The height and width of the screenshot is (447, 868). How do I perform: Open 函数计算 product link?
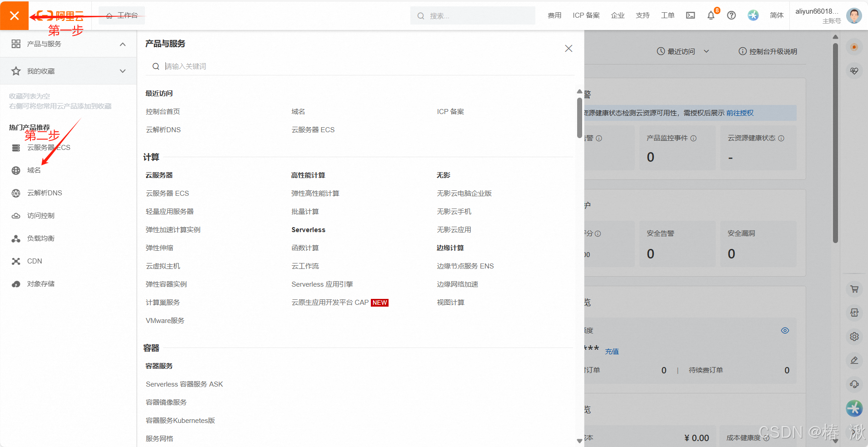point(305,248)
